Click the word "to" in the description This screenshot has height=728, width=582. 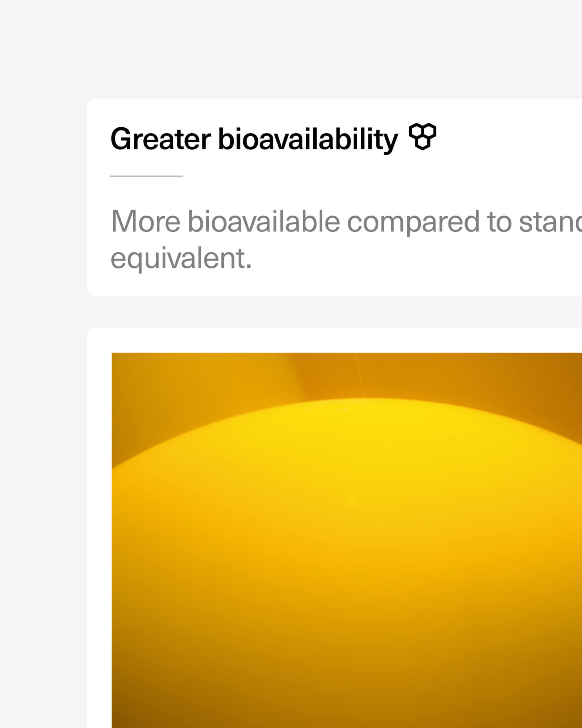(x=499, y=222)
